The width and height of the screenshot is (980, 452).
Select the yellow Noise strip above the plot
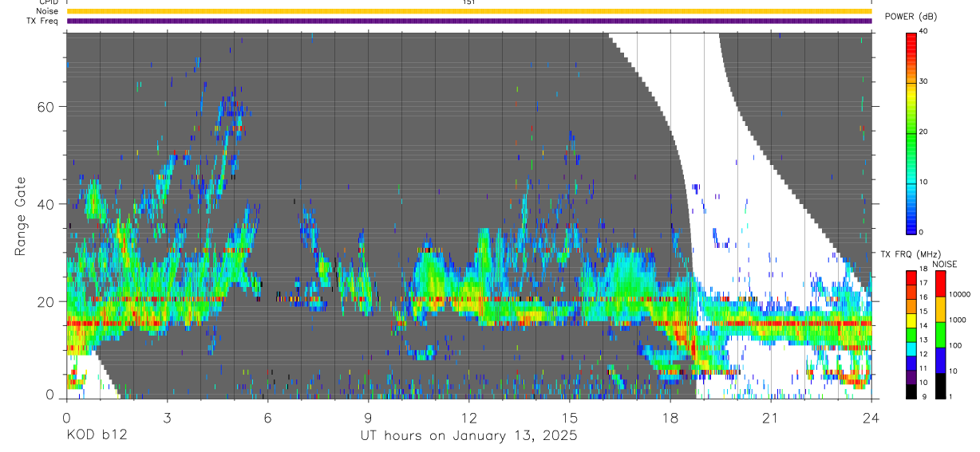tap(468, 11)
